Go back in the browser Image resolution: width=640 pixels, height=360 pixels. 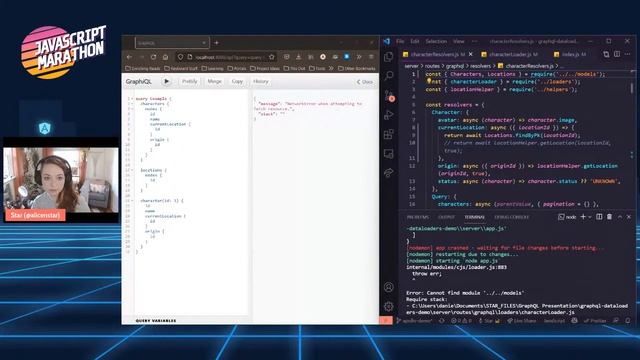pos(130,57)
